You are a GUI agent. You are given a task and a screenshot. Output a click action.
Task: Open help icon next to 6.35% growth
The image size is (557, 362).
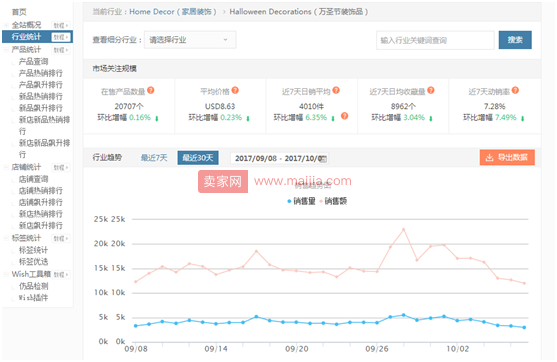344,116
